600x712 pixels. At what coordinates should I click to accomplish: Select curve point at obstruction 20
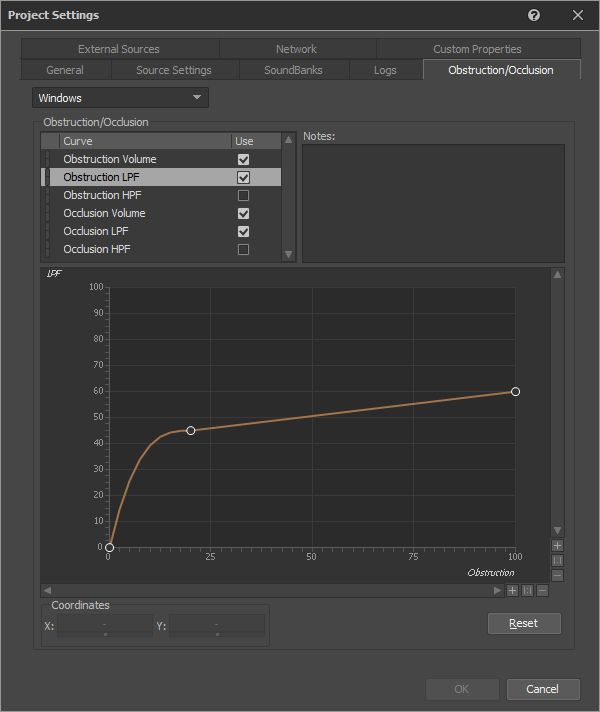pos(191,430)
